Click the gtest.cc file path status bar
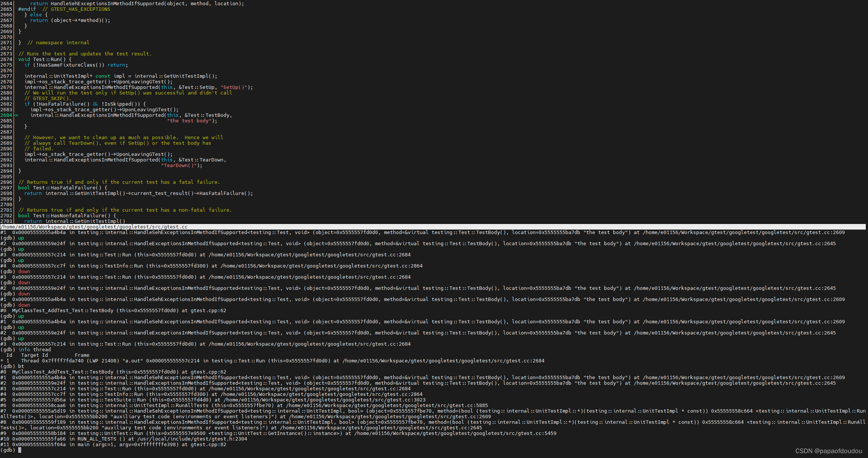This screenshot has width=868, height=458. pyautogui.click(x=434, y=227)
